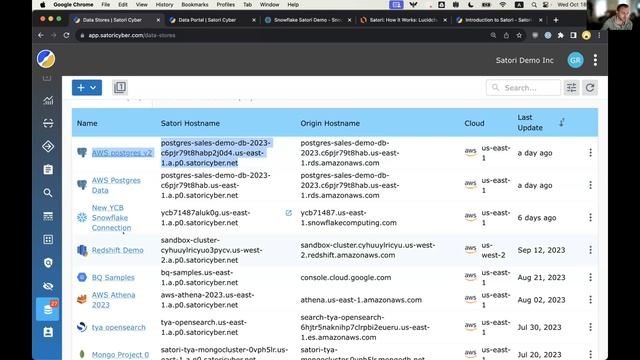Open Mongo Project 0 link

point(120,354)
